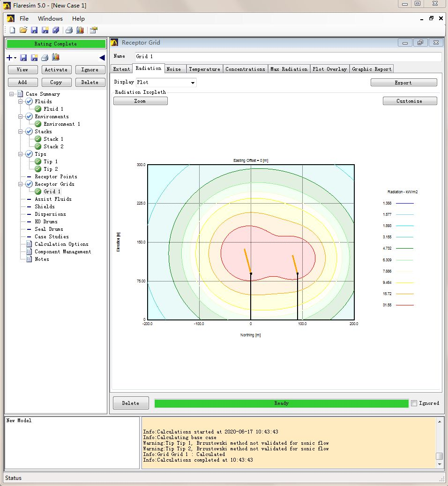Click the green check icon beside Tip 1
Image resolution: width=448 pixels, height=486 pixels.
[x=38, y=161]
